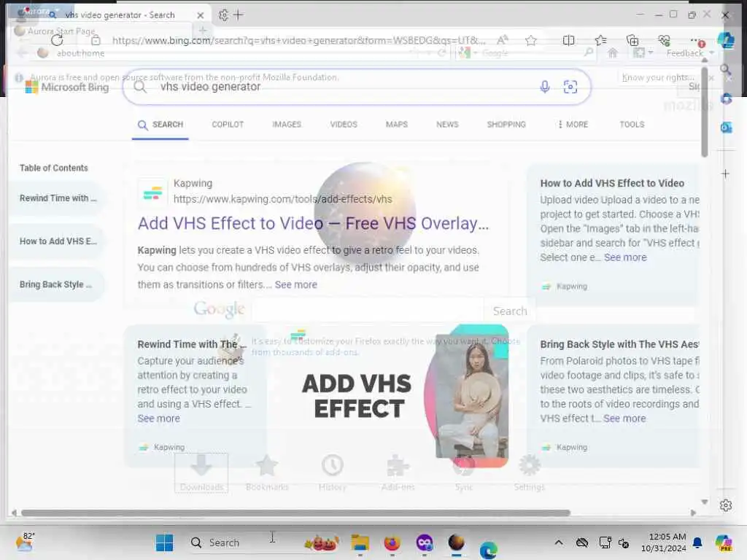Add a sidebar app with plus icon

coord(725,174)
